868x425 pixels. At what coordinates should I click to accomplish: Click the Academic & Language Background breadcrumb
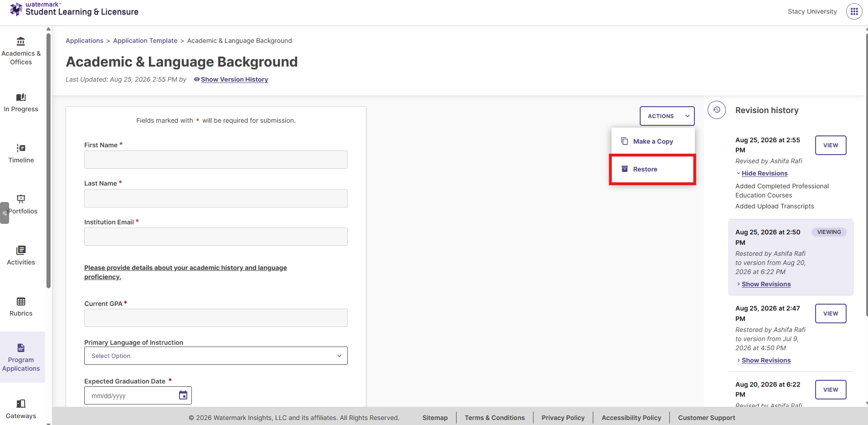(240, 41)
